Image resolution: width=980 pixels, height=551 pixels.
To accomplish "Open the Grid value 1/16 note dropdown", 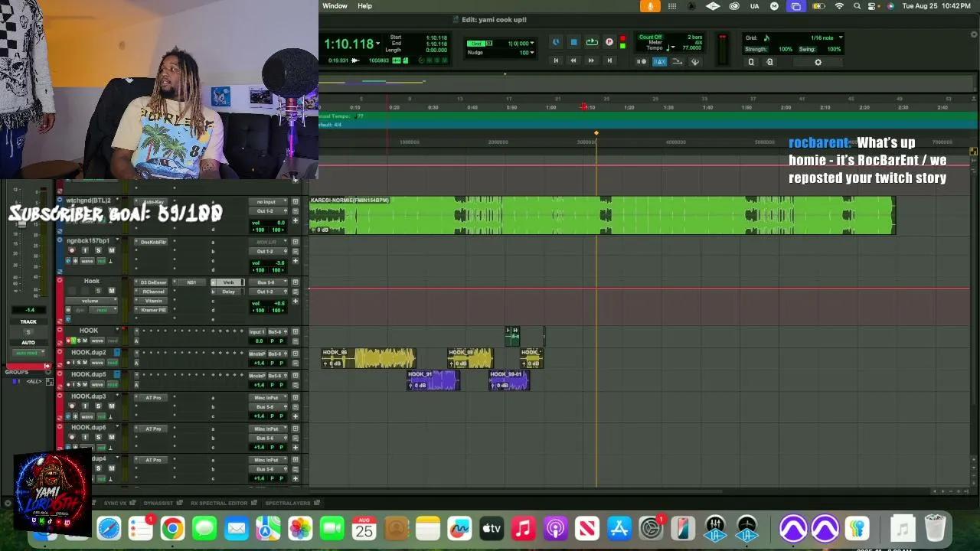I will tap(841, 37).
